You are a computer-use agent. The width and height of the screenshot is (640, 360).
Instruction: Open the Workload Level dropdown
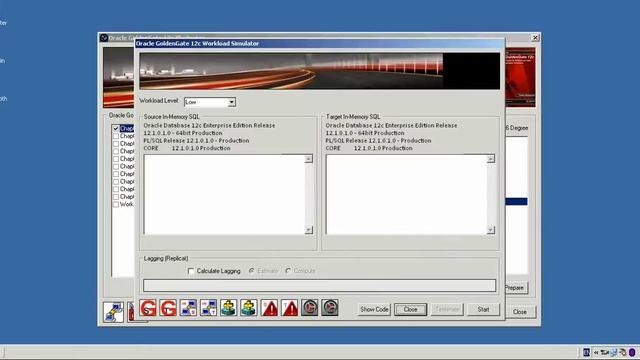(x=231, y=102)
